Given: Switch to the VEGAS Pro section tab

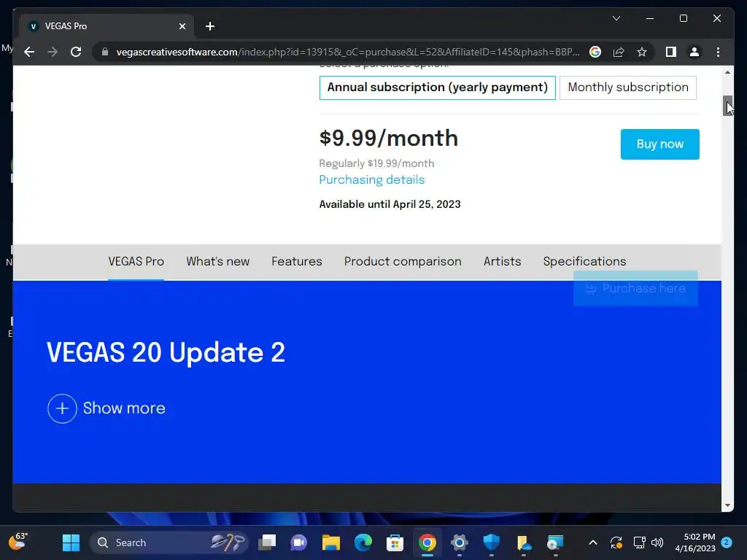Looking at the screenshot, I should click(136, 262).
